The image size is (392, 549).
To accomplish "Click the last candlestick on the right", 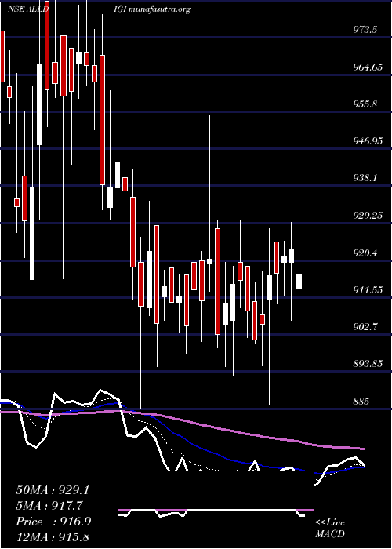I will click(299, 282).
